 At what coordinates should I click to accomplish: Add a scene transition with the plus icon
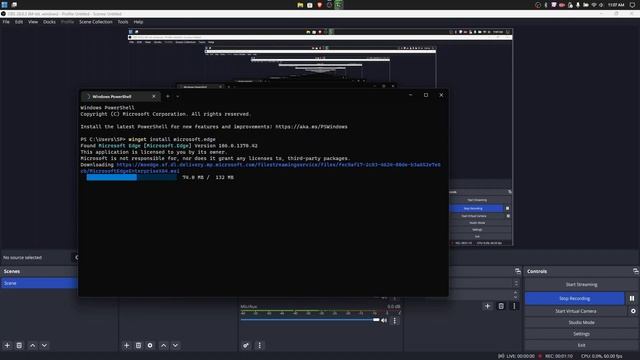point(487,306)
